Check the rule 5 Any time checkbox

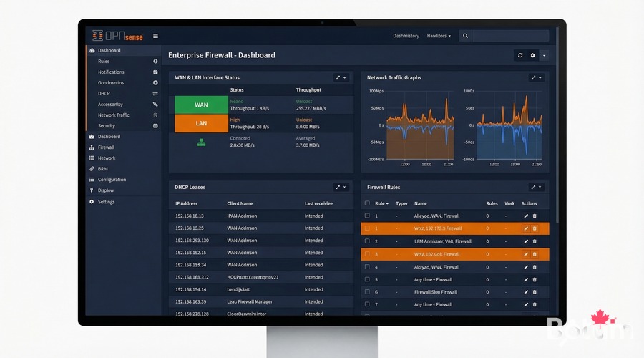(367, 279)
